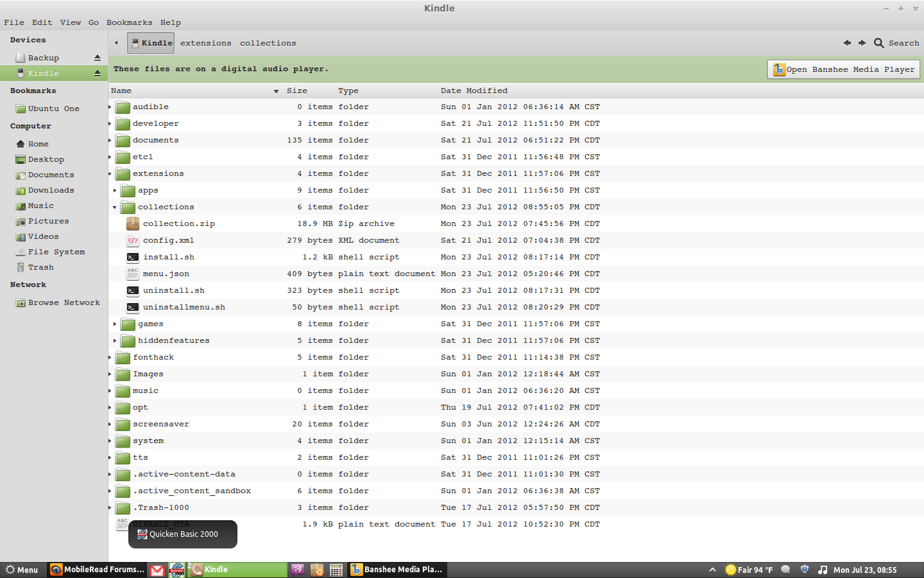Click the path bar scroll-left arrow
The width and height of the screenshot is (924, 578).
click(x=116, y=43)
